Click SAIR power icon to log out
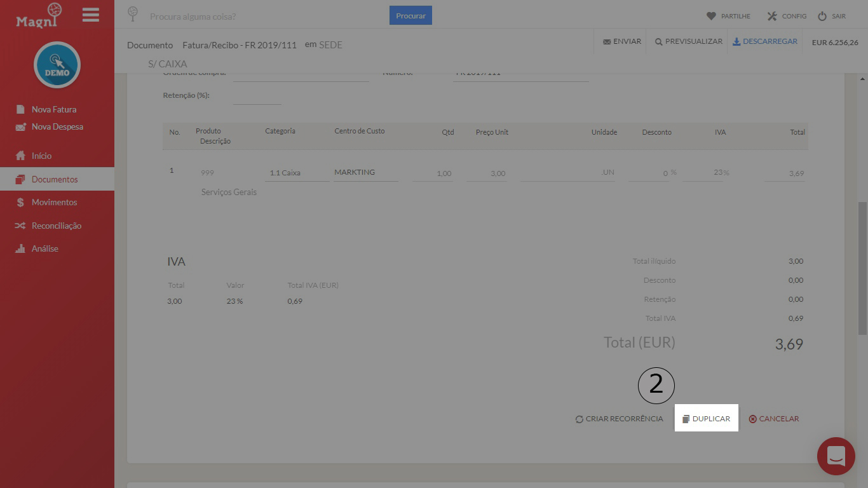The height and width of the screenshot is (488, 868). point(822,16)
